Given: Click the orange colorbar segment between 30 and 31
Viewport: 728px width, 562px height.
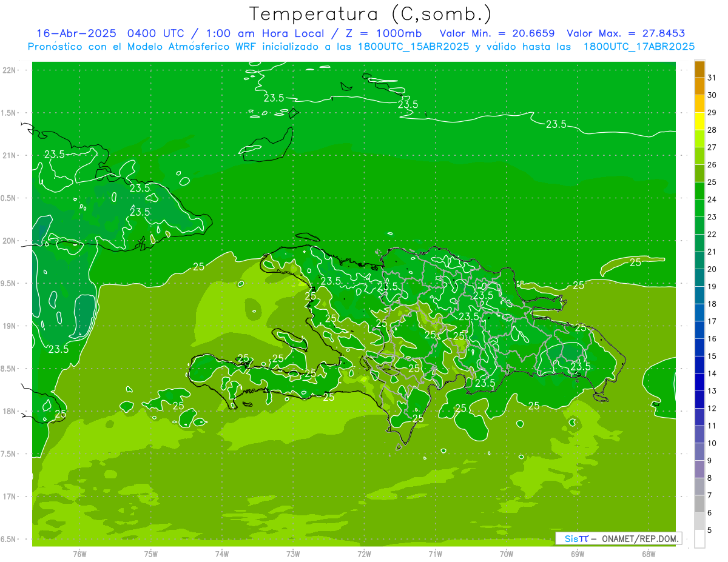Looking at the screenshot, I should pyautogui.click(x=699, y=87).
